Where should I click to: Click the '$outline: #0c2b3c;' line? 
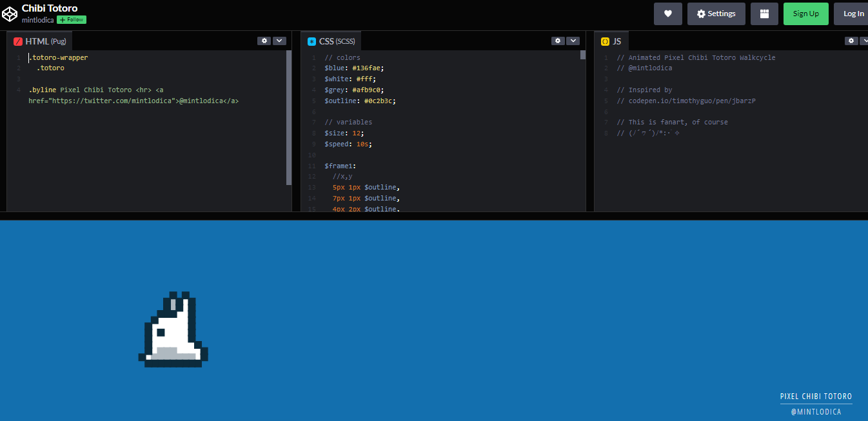click(360, 101)
